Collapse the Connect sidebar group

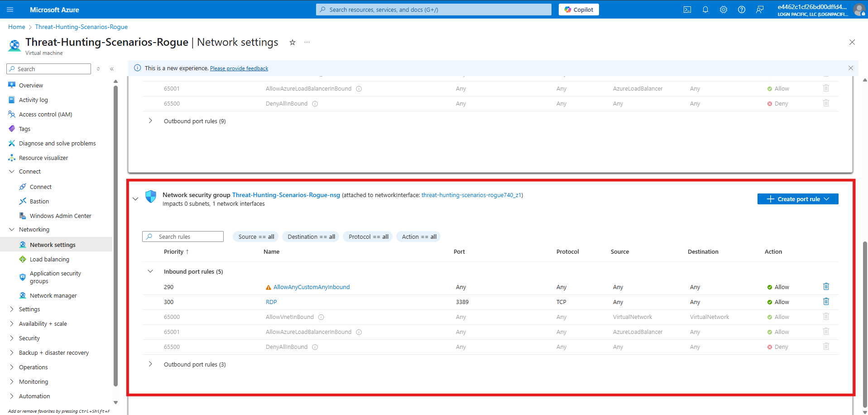pos(12,171)
